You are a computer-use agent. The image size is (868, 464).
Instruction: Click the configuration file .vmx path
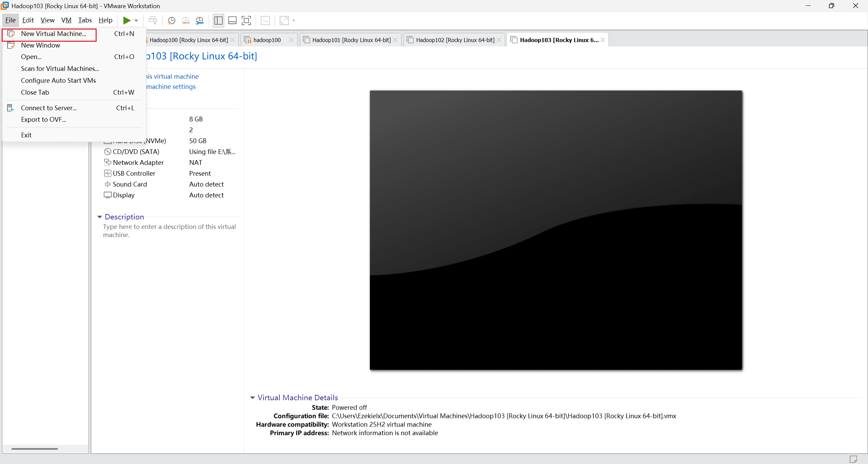tap(504, 416)
